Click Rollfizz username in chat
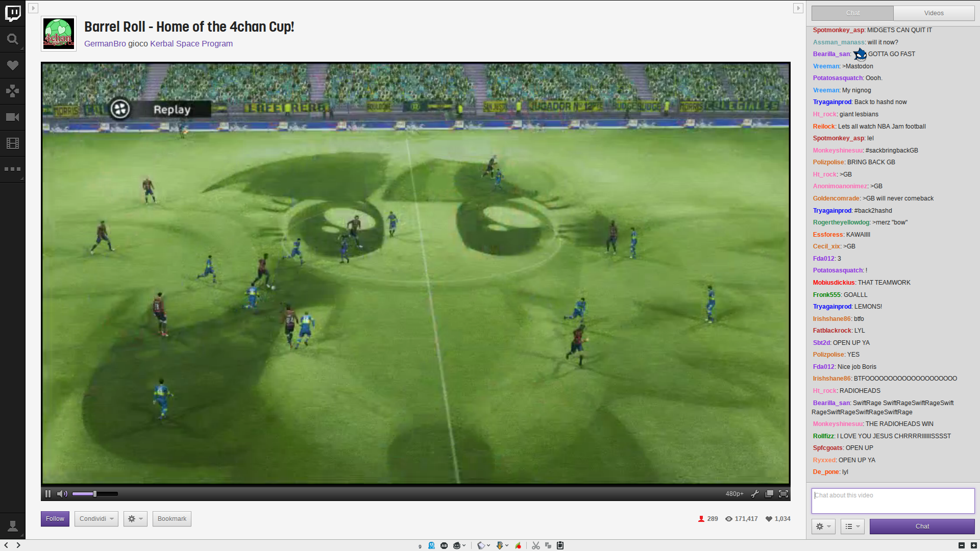The height and width of the screenshot is (551, 980). tap(823, 436)
